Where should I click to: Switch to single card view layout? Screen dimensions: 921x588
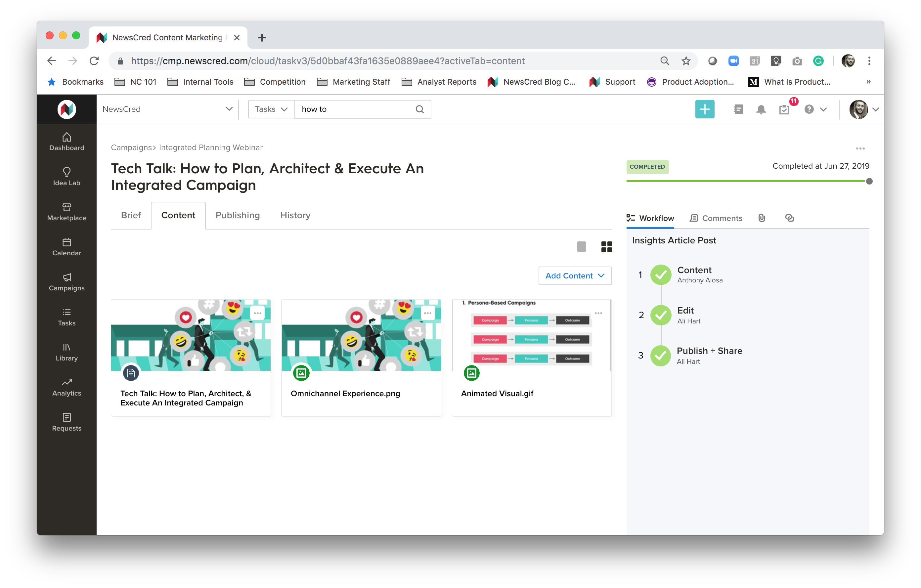point(581,247)
